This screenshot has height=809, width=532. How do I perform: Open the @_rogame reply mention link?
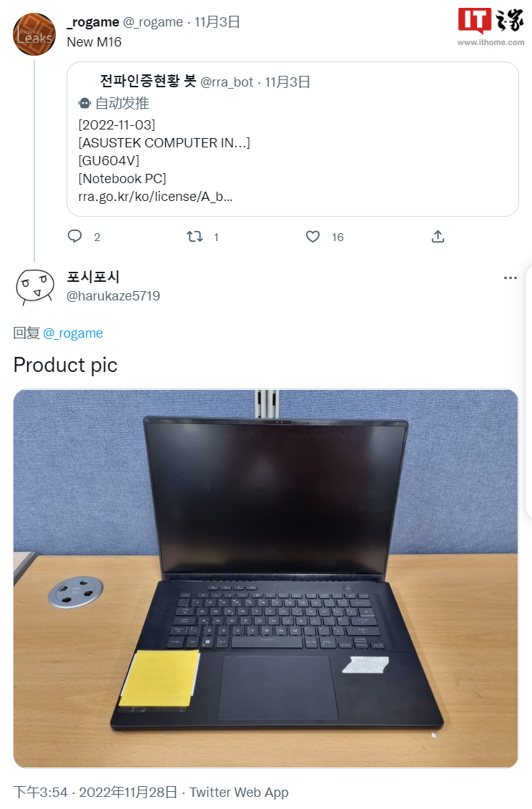tap(73, 333)
